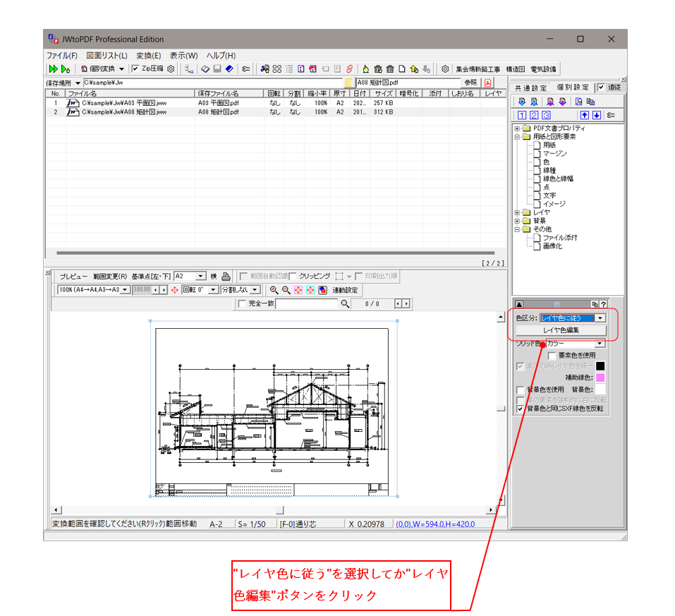Zoom out with the minus magnifier icon

[x=286, y=290]
